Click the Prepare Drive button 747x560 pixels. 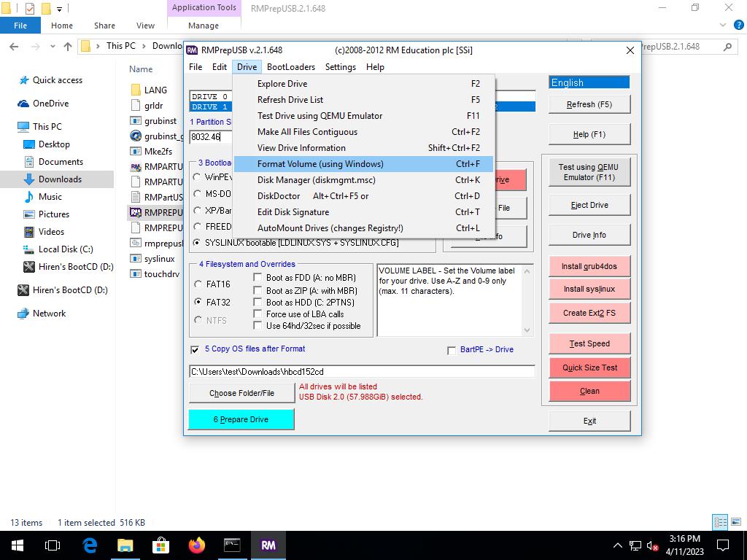click(241, 419)
